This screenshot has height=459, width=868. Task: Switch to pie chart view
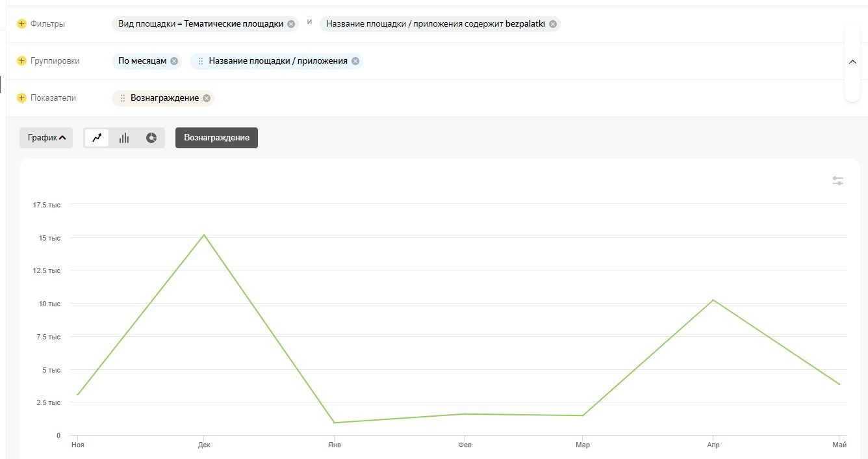coord(151,138)
